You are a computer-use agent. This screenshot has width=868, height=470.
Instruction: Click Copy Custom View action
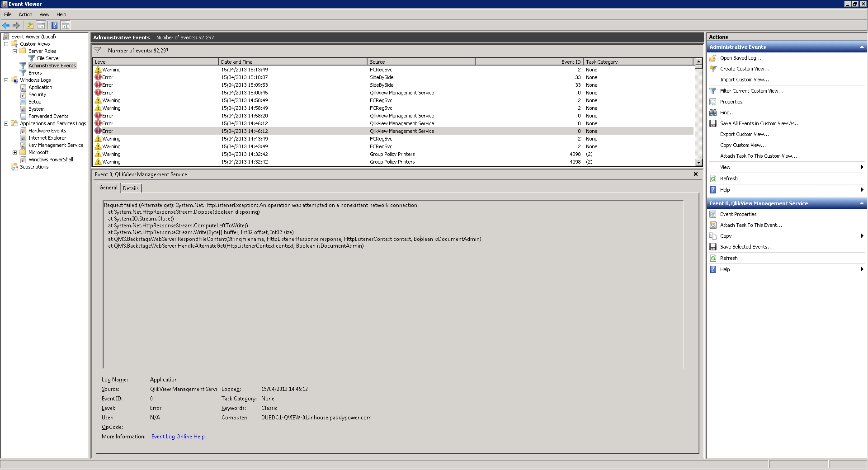[743, 145]
